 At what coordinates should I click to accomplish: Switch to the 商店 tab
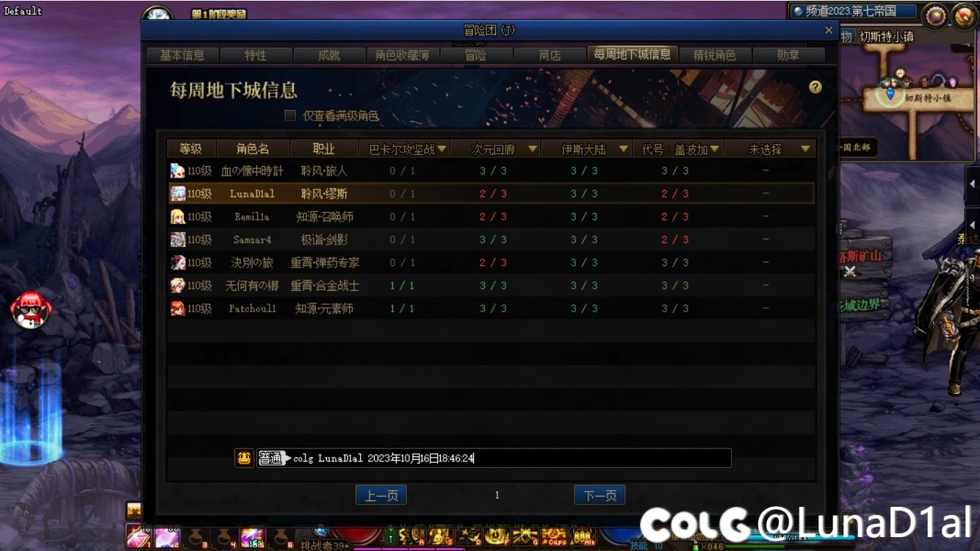tap(550, 55)
